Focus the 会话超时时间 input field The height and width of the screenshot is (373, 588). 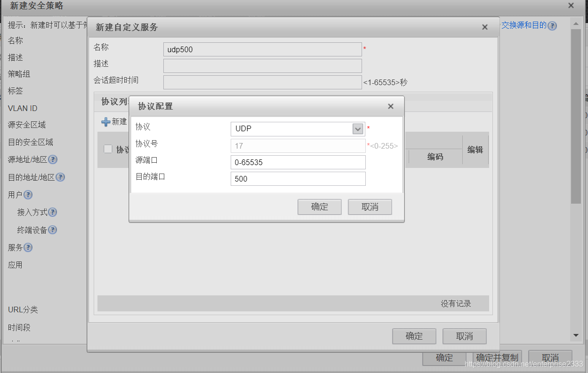pos(263,82)
